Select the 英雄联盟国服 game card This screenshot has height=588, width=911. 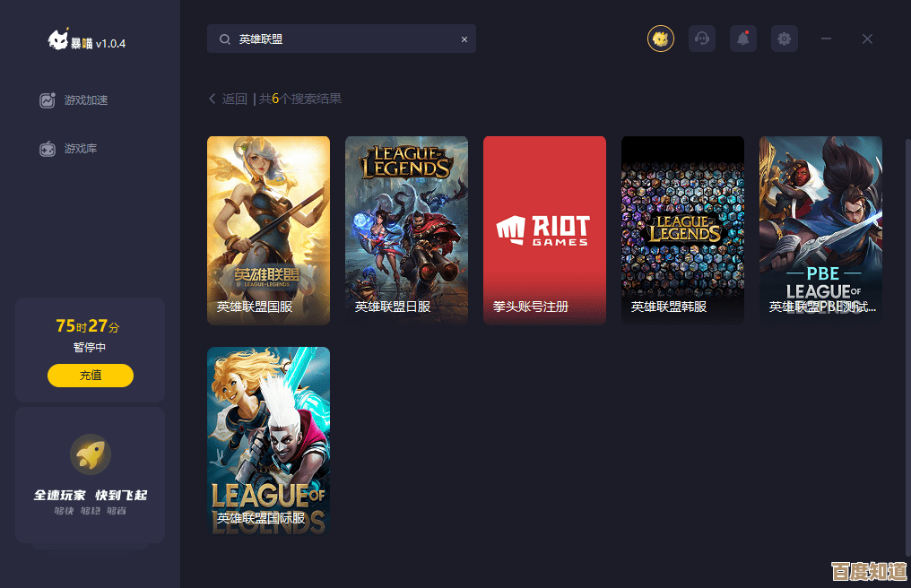[x=268, y=230]
